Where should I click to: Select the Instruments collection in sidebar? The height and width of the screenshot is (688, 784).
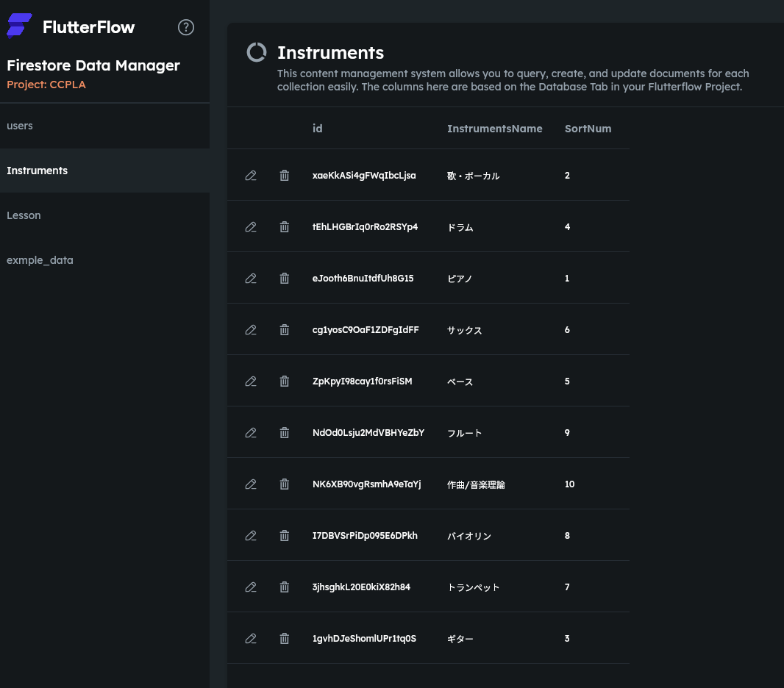pyautogui.click(x=37, y=171)
